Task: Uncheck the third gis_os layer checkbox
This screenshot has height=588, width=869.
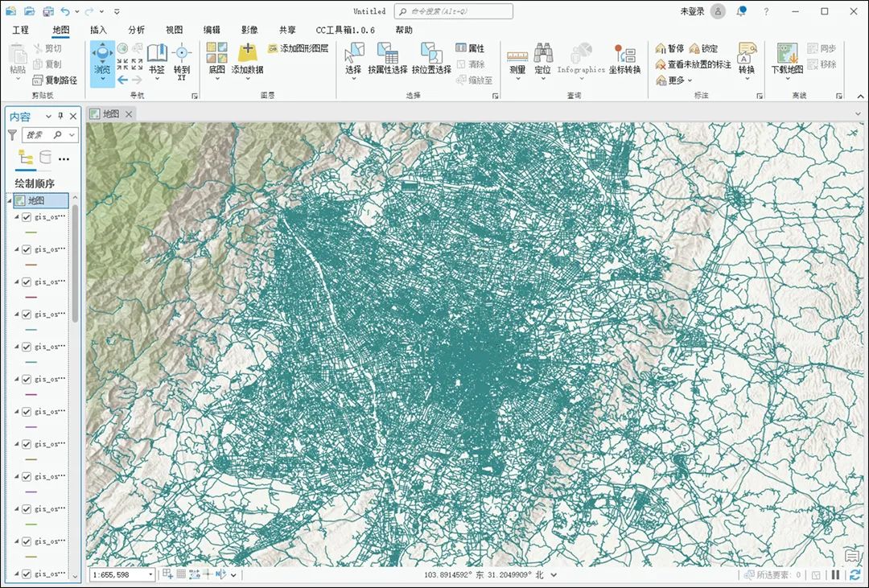Action: pyautogui.click(x=26, y=282)
